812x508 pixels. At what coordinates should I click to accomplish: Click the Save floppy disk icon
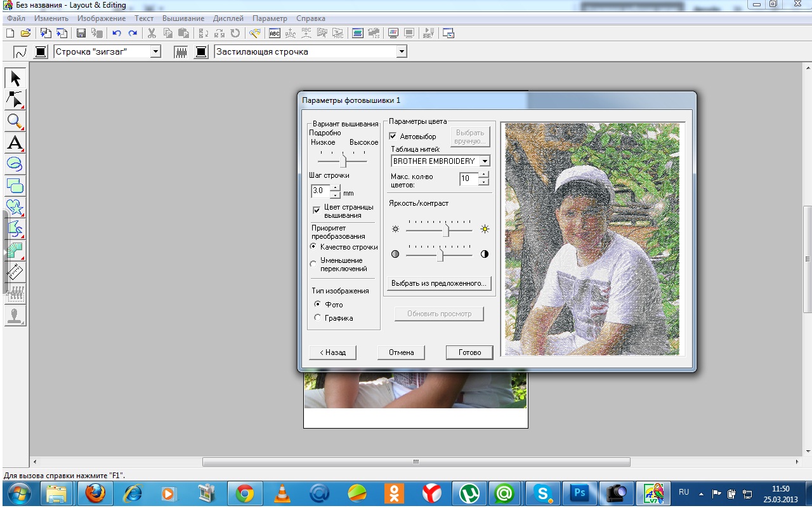pos(81,33)
